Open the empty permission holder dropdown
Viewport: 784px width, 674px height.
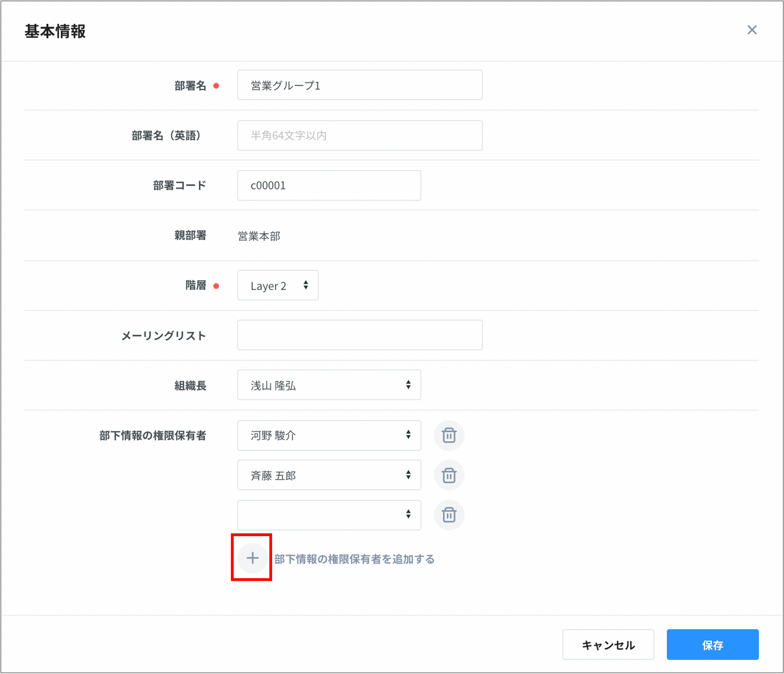click(x=329, y=515)
